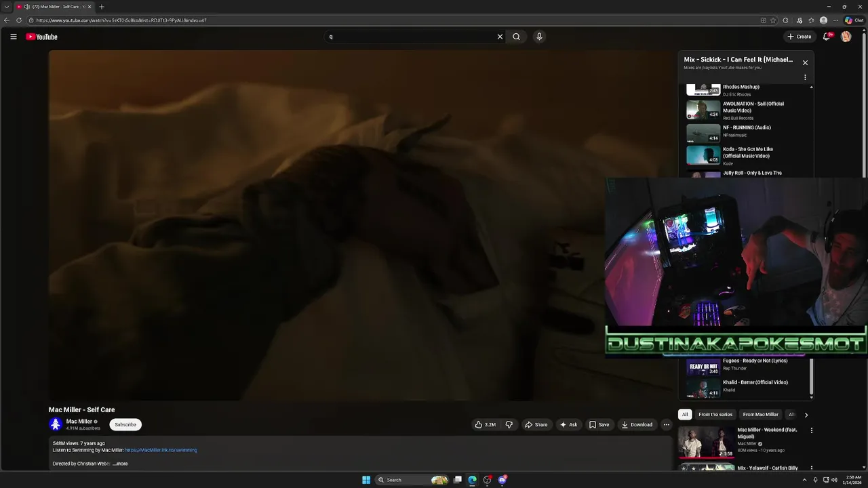Viewport: 868px width, 488px height.
Task: Clear the YouTube search box text
Action: pos(500,37)
